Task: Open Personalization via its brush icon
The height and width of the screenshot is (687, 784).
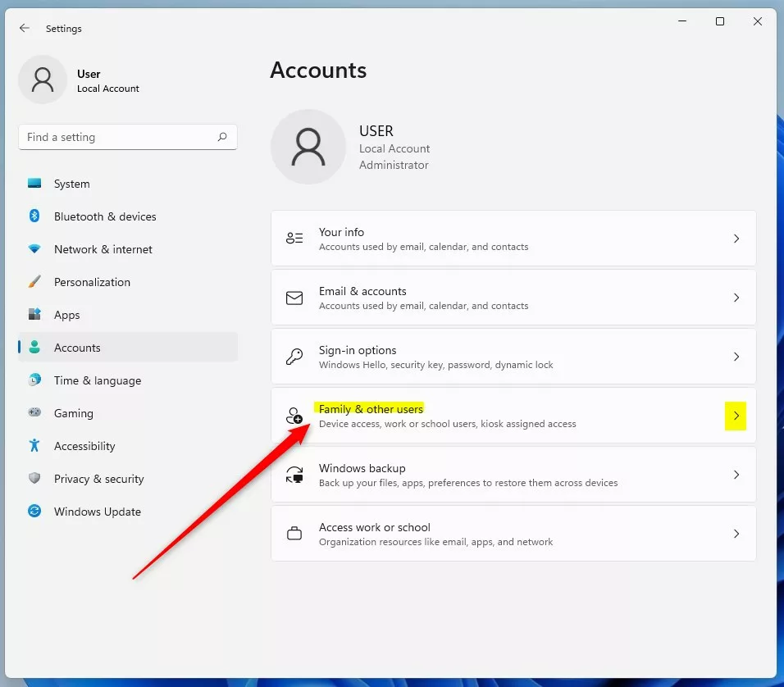Action: click(x=34, y=282)
